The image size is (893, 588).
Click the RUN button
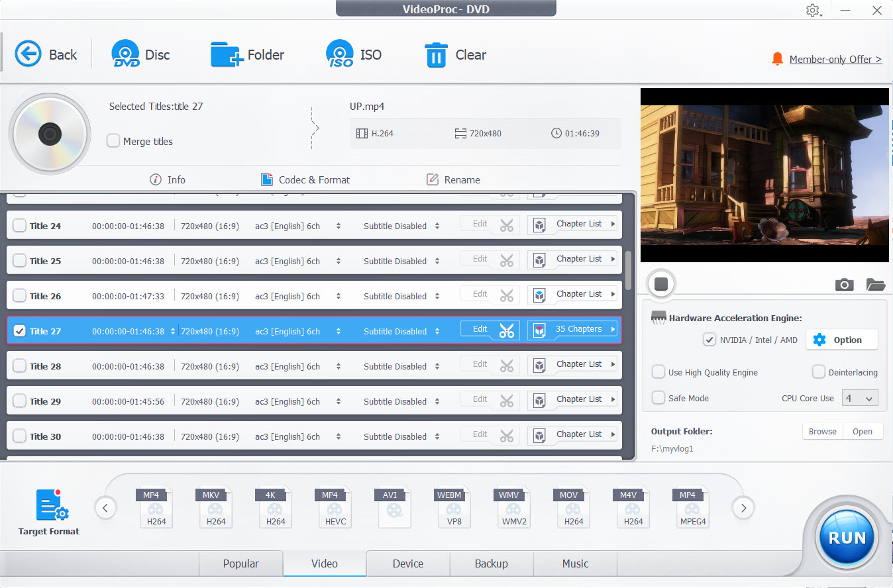(846, 538)
